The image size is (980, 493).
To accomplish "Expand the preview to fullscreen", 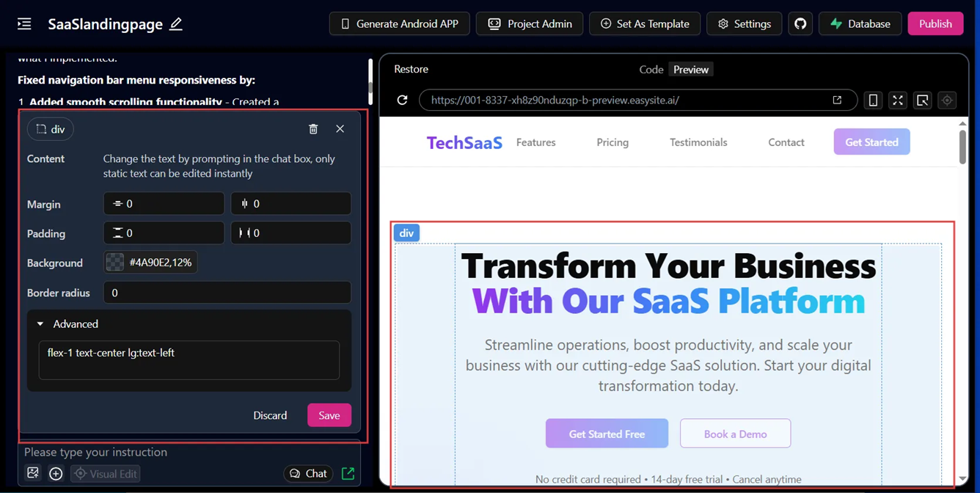I will (898, 101).
